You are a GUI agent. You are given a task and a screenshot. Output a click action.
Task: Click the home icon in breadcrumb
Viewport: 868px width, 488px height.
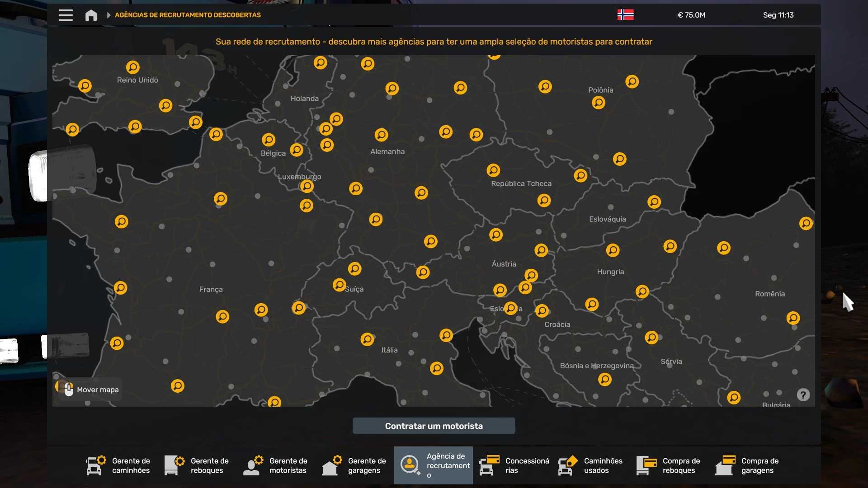[x=91, y=15]
